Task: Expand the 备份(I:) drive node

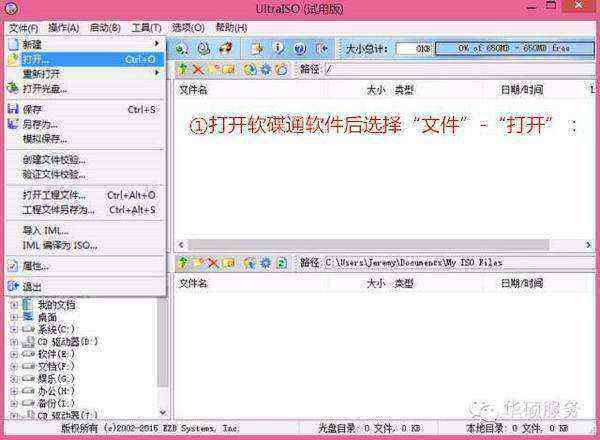Action: pyautogui.click(x=14, y=403)
